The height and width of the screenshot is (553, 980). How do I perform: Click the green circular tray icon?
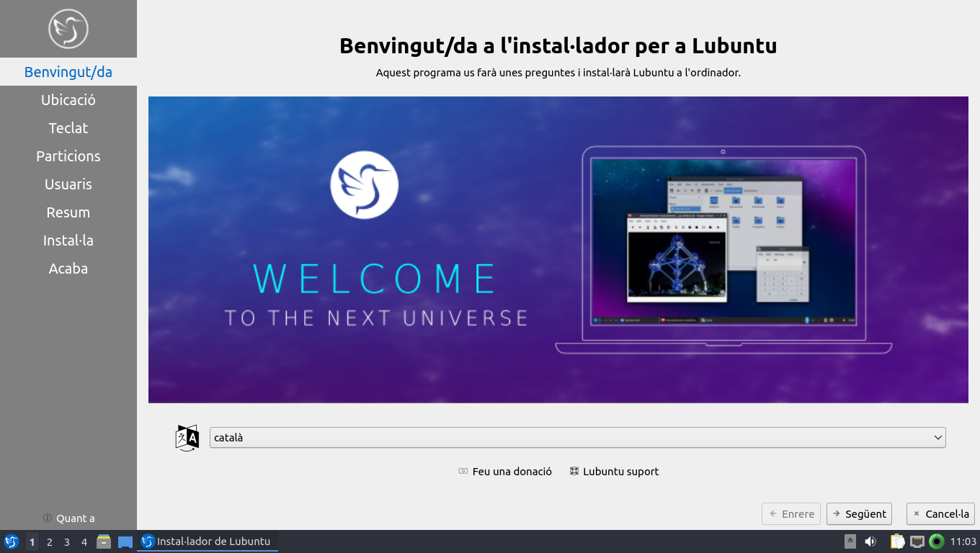pos(937,541)
